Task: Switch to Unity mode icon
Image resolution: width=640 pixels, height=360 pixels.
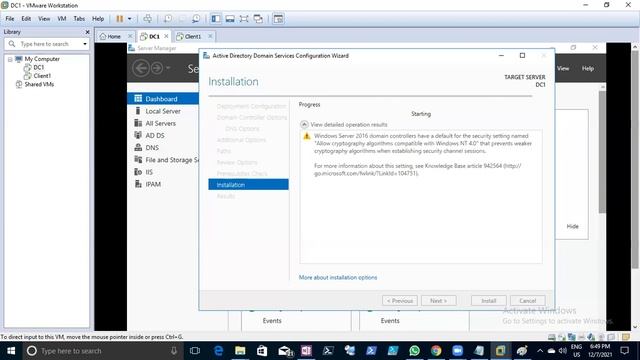Action: [x=258, y=19]
